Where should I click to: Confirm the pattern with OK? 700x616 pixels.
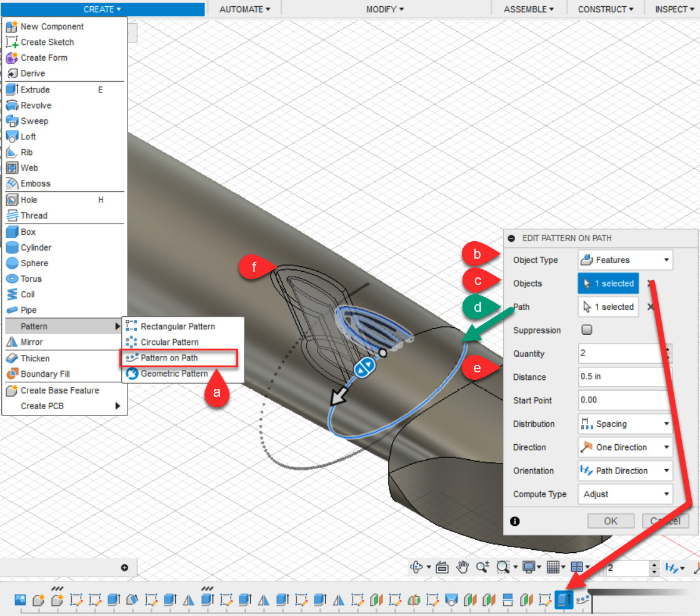[x=611, y=520]
